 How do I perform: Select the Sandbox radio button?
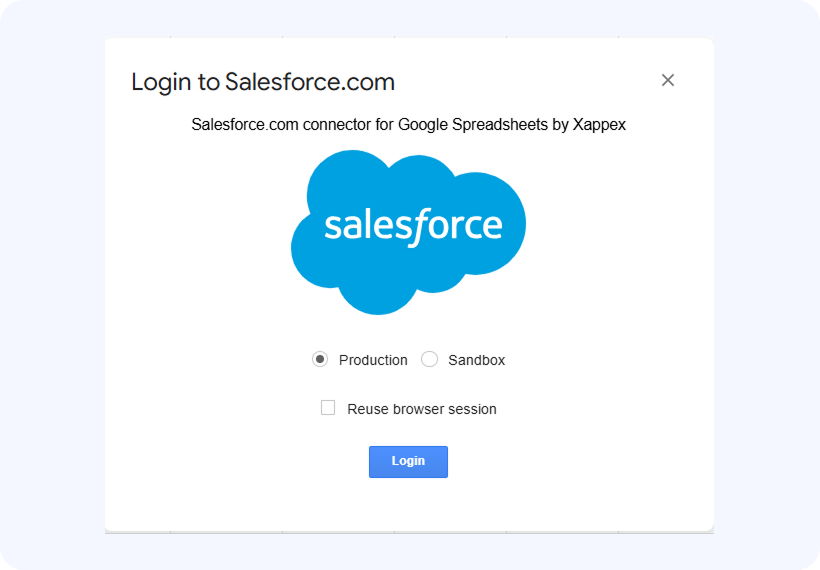[x=430, y=359]
